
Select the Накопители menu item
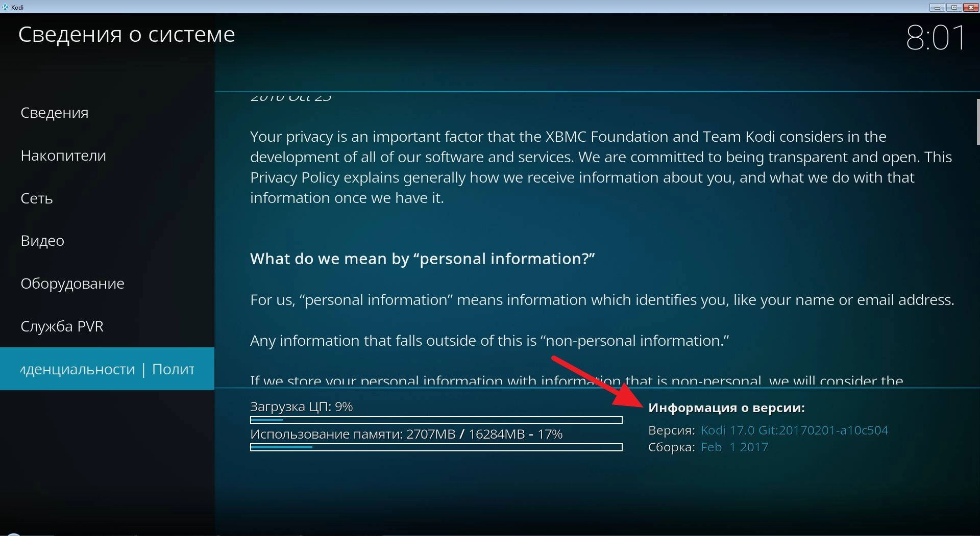tap(107, 156)
